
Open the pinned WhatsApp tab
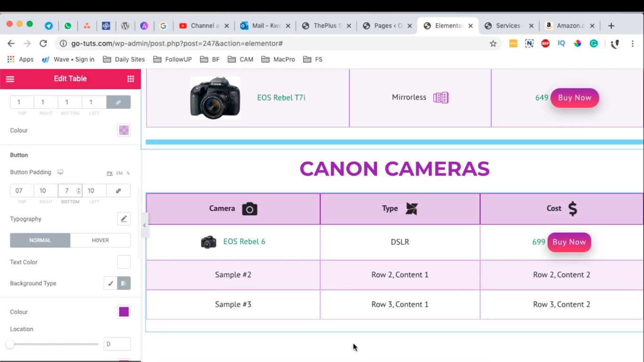(x=68, y=26)
